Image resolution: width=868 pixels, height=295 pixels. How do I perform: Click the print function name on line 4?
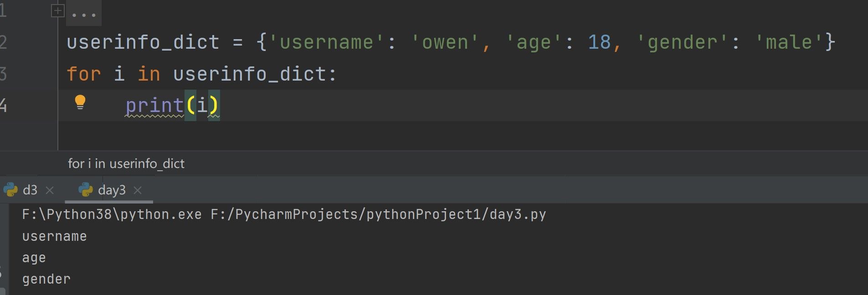(154, 106)
